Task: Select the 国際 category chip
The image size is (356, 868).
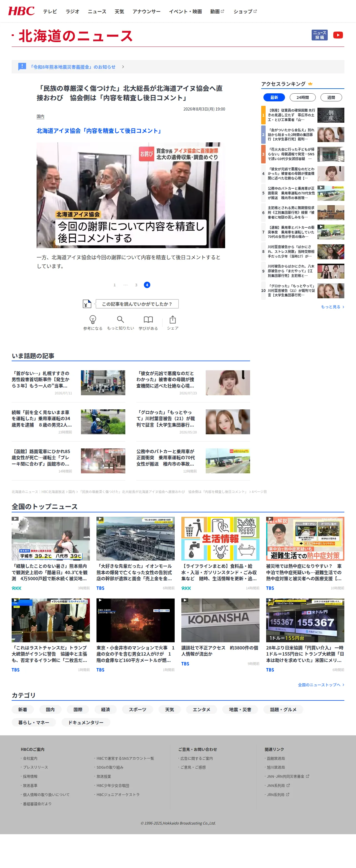Action: click(78, 709)
